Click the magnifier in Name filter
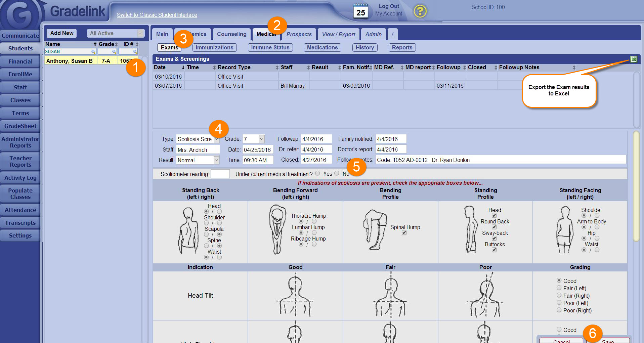 coord(93,52)
